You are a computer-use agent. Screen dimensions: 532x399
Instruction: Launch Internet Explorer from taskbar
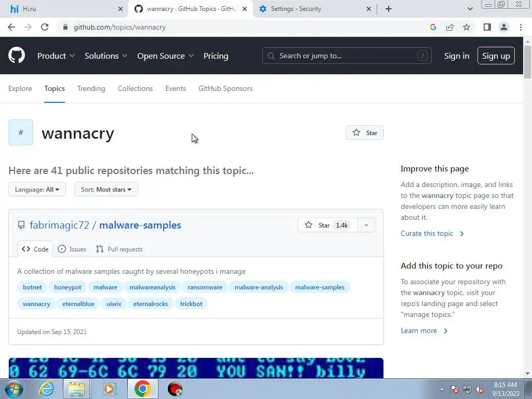click(x=46, y=389)
